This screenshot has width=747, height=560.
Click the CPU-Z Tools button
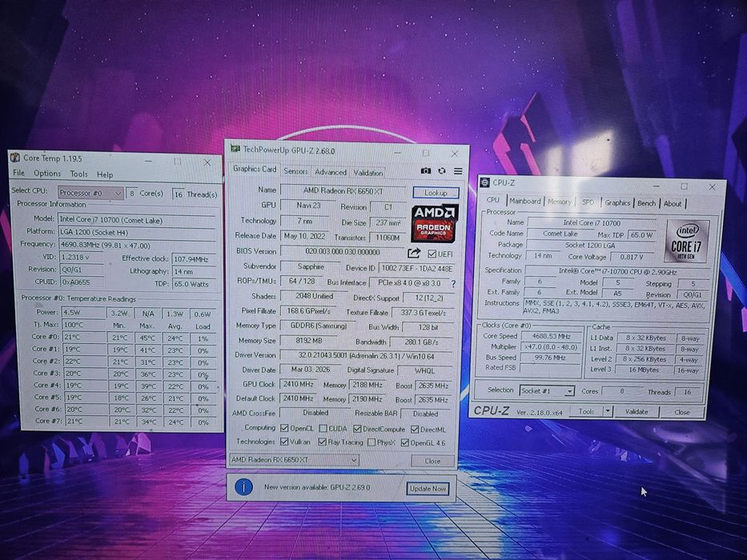click(x=586, y=411)
